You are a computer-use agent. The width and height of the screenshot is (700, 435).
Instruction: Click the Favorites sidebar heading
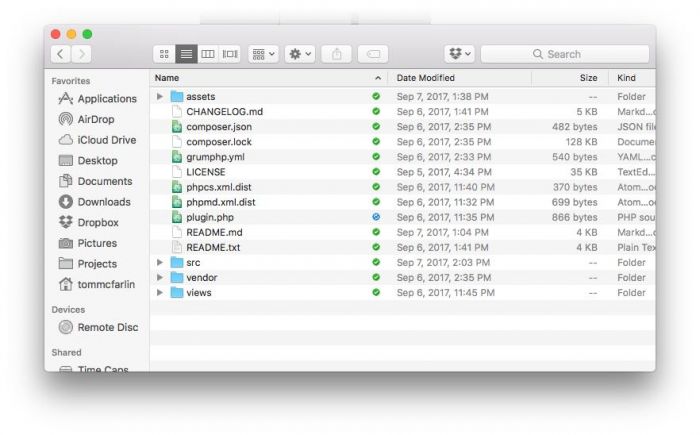pyautogui.click(x=71, y=81)
